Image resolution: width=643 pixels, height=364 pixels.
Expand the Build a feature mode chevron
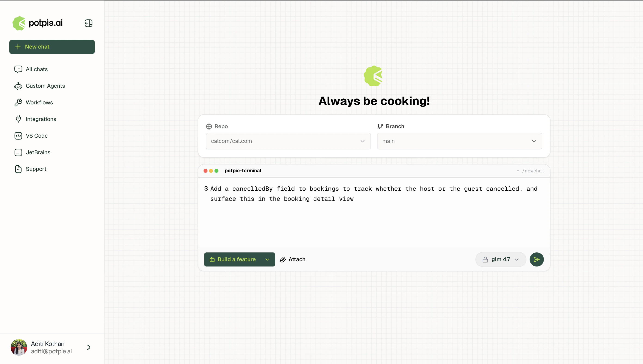click(x=267, y=259)
